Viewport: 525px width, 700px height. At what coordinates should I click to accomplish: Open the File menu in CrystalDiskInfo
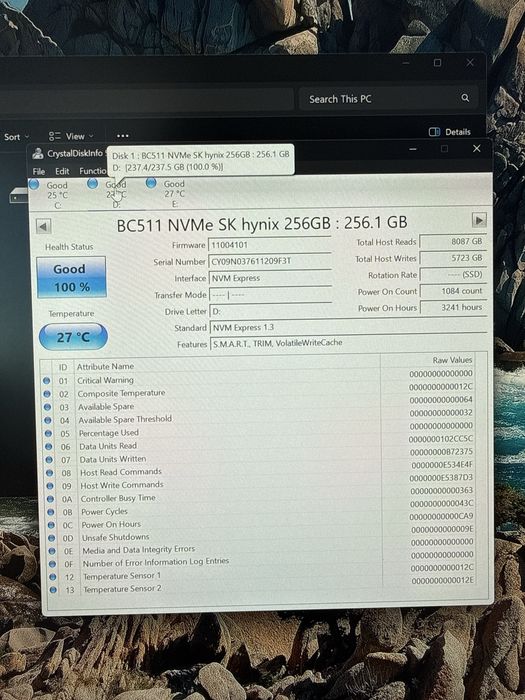(x=39, y=171)
